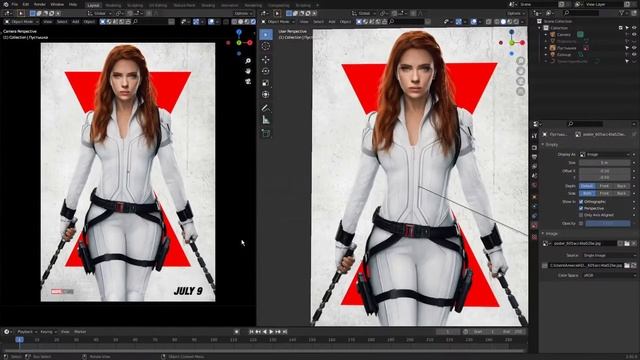Collapse the Collection tree in outliner
Viewport: 640px width, 360px height.
pos(540,28)
